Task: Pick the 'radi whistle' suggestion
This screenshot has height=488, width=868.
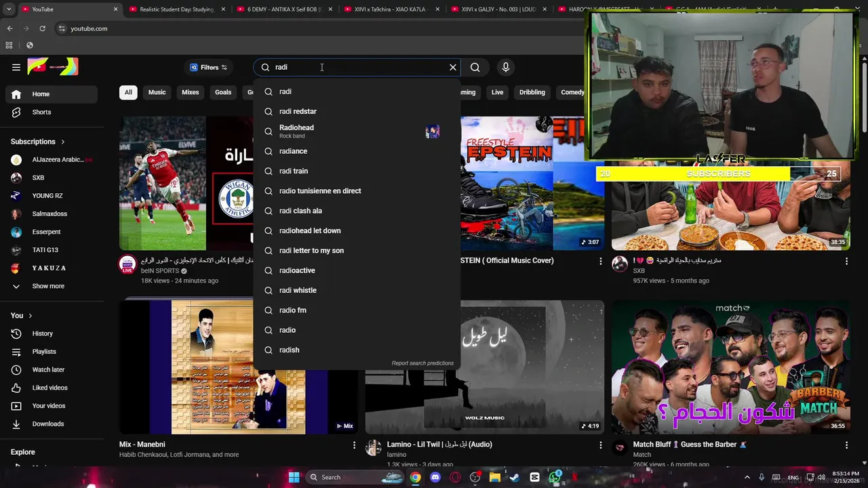Action: click(357, 290)
